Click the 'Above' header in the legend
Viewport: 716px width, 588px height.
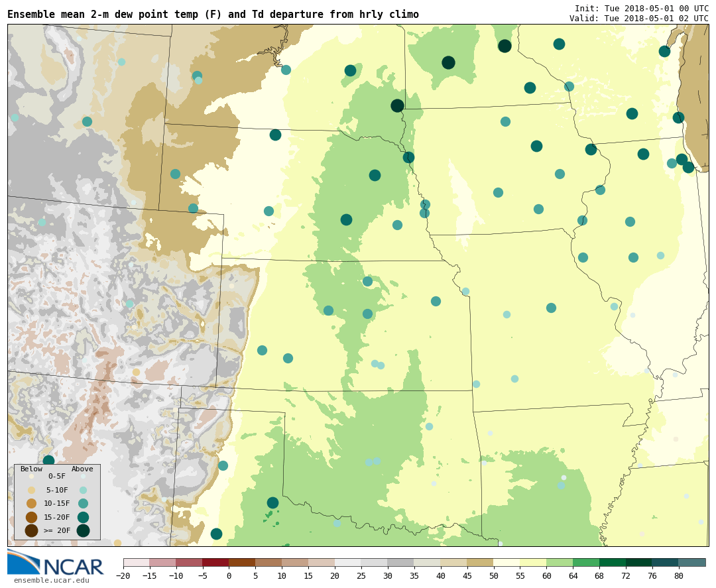(82, 469)
